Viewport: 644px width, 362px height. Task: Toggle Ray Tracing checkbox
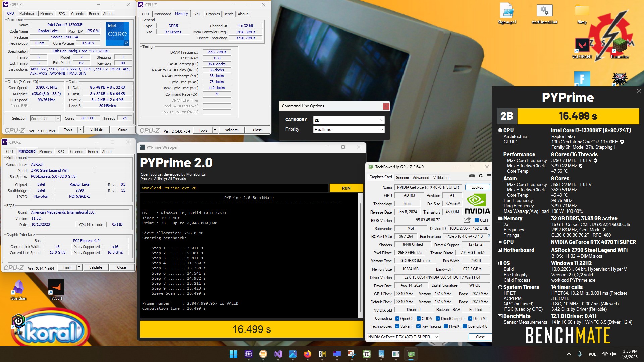(418, 326)
